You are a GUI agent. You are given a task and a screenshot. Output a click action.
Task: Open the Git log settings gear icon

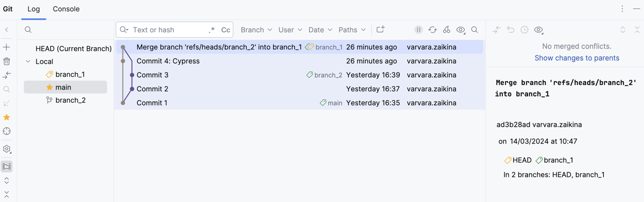6,149
